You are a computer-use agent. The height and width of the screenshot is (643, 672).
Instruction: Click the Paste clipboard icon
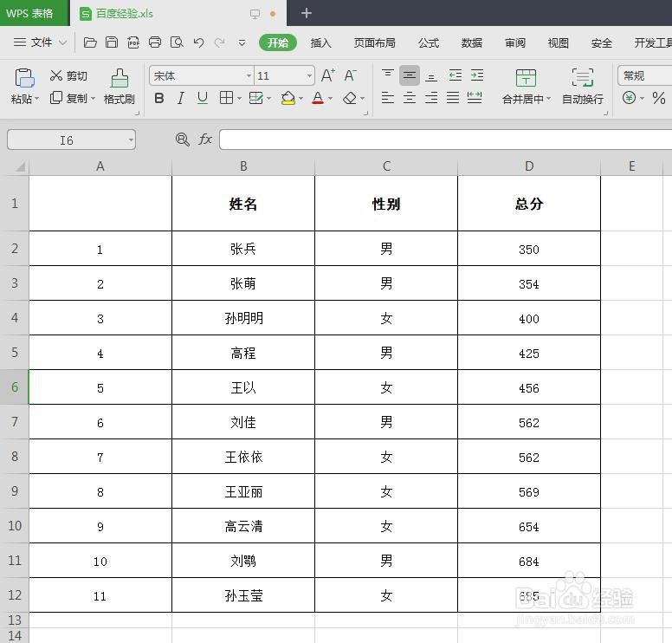click(24, 78)
